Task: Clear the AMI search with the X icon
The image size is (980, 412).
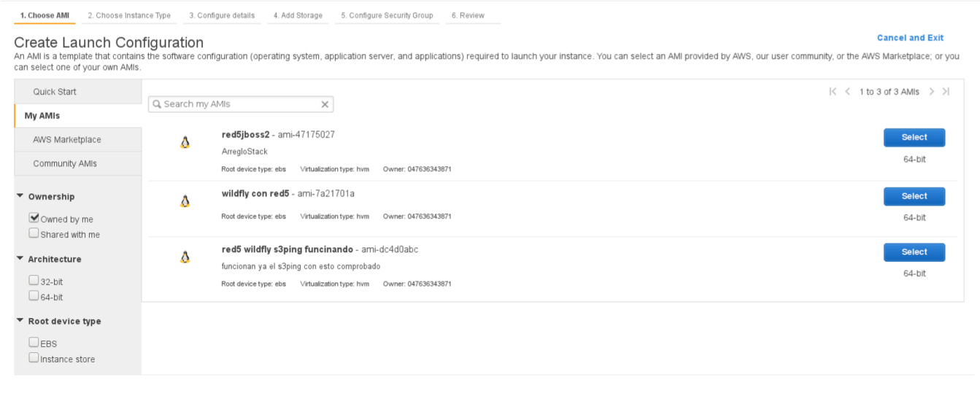Action: tap(325, 104)
